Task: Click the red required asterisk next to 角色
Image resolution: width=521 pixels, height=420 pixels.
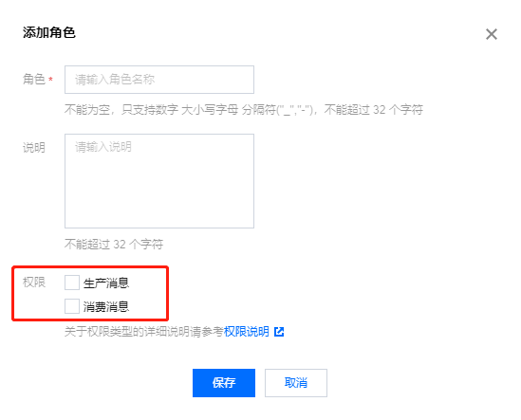Action: (50, 80)
